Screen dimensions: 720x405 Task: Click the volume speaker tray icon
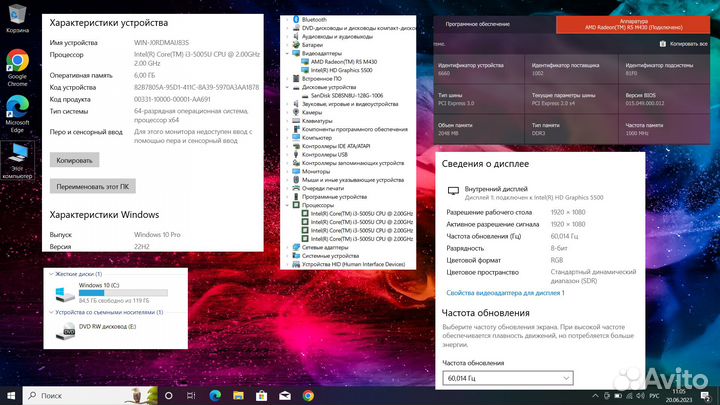coord(641,396)
